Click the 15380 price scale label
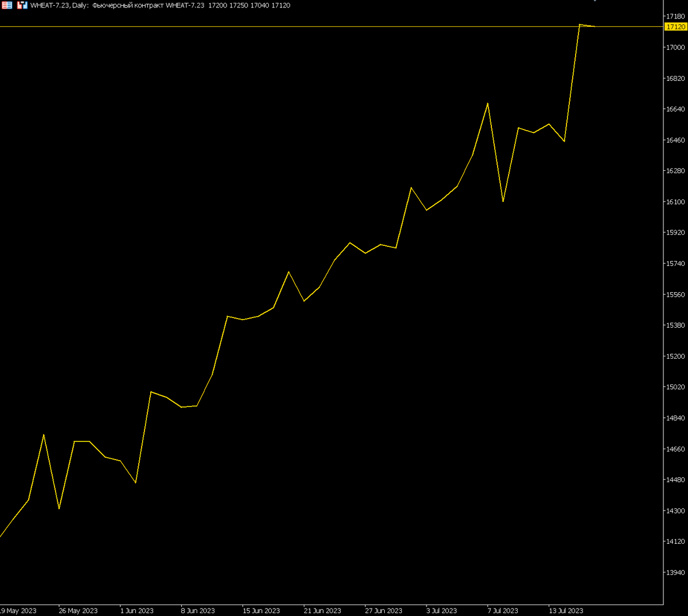Viewport: 688px width, 616px height. tap(675, 325)
